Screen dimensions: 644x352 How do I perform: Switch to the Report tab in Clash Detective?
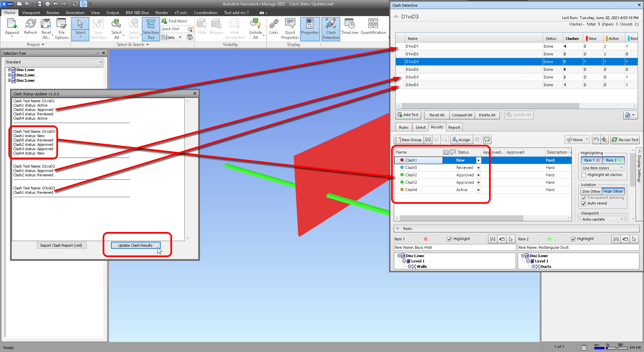click(x=454, y=127)
